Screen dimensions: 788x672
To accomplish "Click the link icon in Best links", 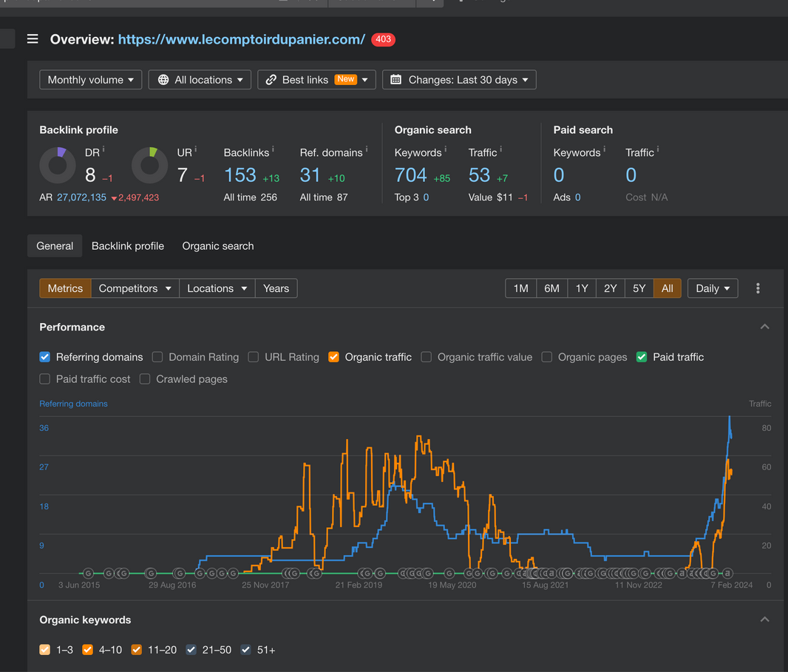I will coord(271,80).
